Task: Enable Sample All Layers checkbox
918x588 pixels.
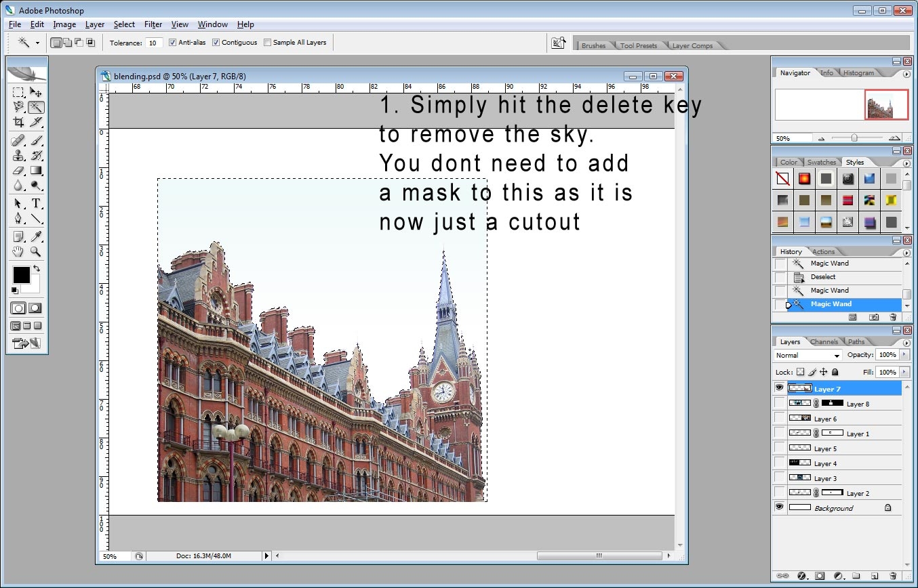Action: [267, 43]
